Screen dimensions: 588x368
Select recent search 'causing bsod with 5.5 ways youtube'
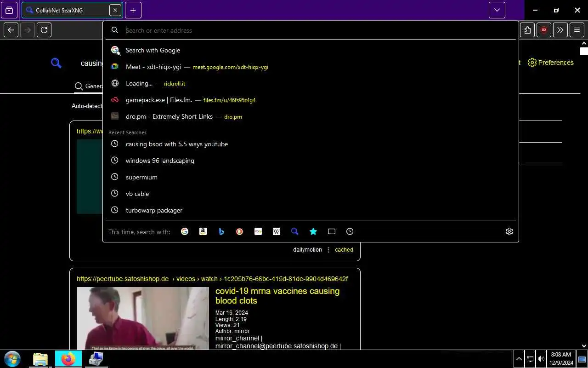click(311, 144)
